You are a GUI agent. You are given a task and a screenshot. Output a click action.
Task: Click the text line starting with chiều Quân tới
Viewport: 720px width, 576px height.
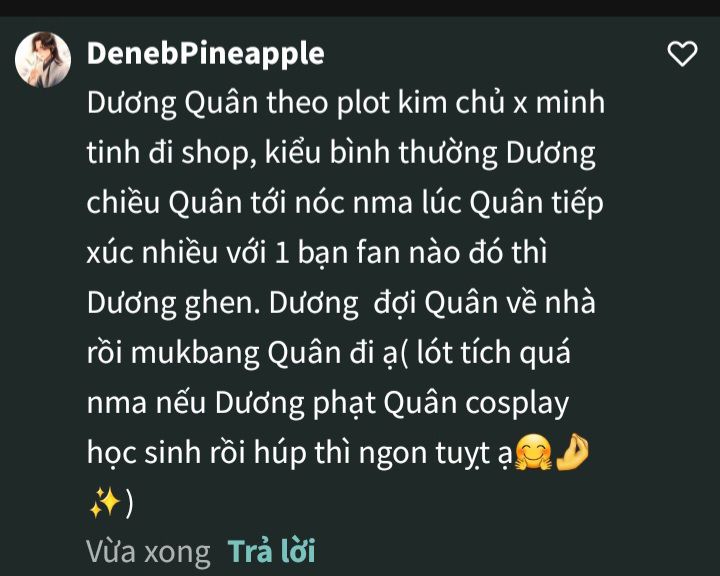345,203
